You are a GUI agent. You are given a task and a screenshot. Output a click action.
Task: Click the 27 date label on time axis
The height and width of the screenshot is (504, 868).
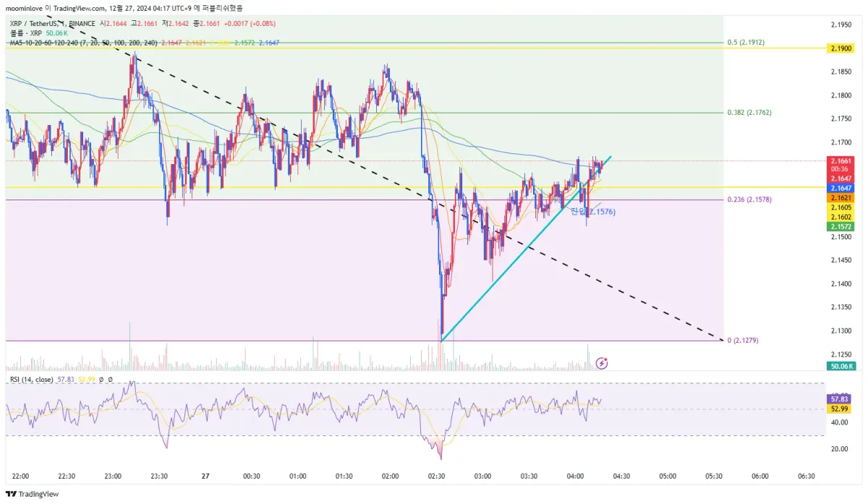[x=205, y=477]
